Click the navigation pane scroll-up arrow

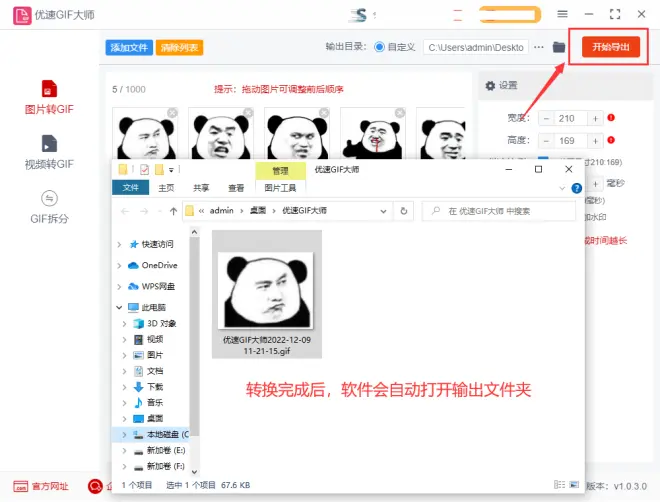coord(194,232)
